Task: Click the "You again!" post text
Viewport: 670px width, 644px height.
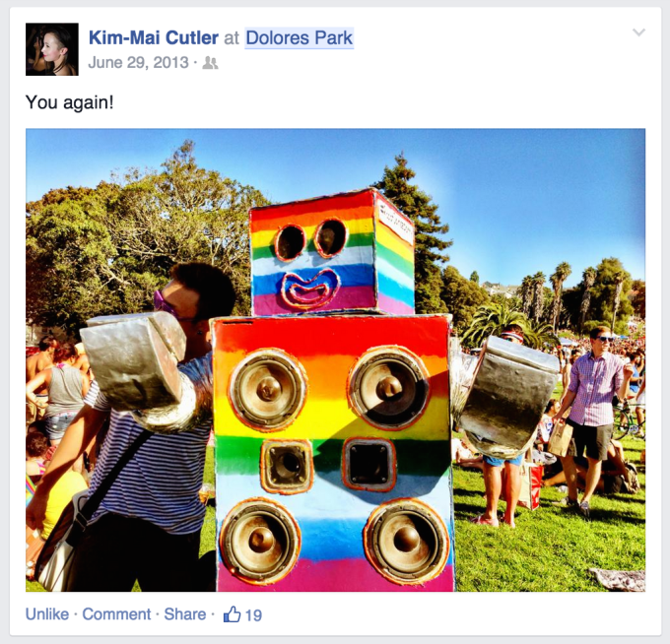Action: click(70, 102)
